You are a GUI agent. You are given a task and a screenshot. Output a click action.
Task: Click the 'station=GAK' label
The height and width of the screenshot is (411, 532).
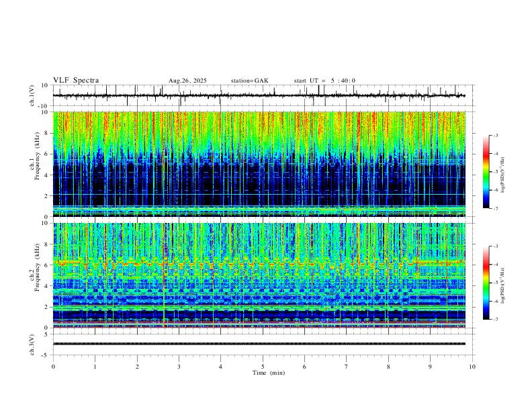point(249,81)
